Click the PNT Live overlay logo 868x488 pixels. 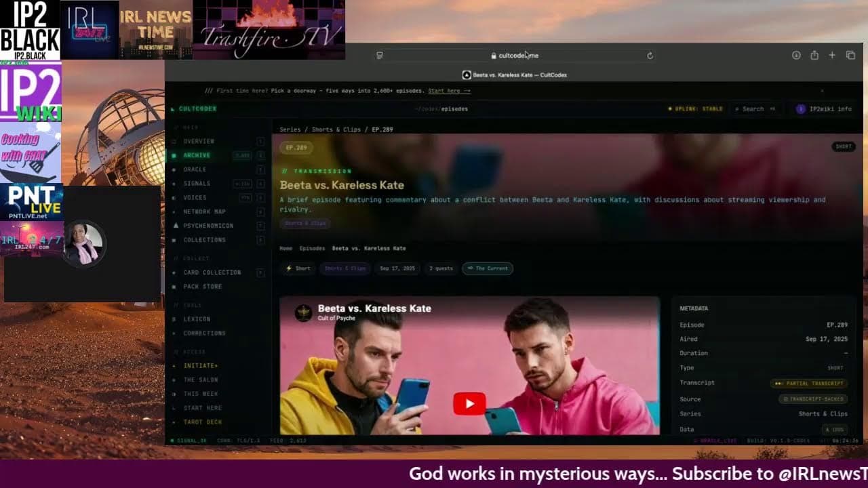click(31, 202)
